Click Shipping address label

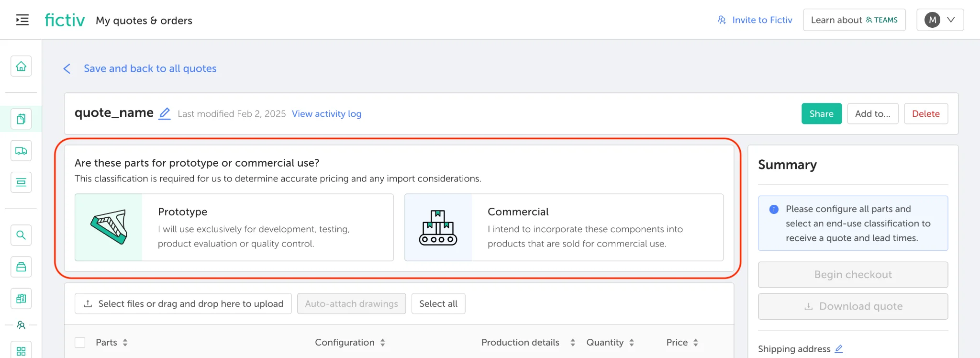point(794,349)
